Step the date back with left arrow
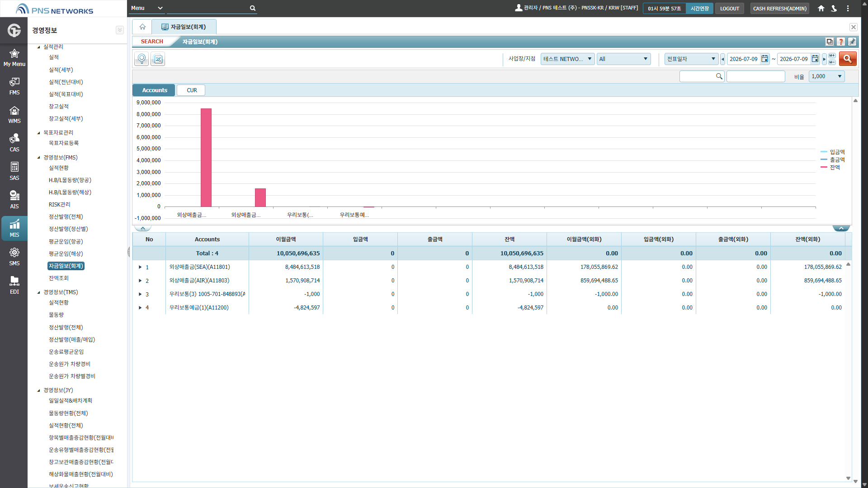Viewport: 868px width, 488px height. pyautogui.click(x=722, y=59)
